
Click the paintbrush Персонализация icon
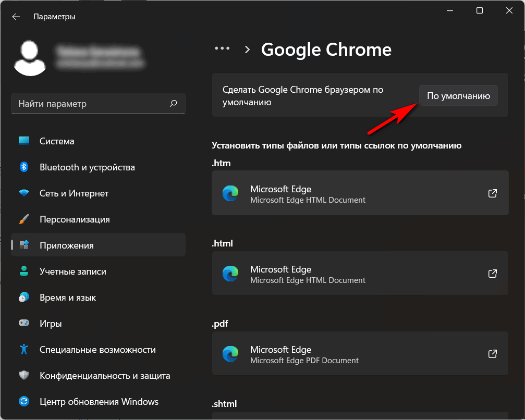24,219
